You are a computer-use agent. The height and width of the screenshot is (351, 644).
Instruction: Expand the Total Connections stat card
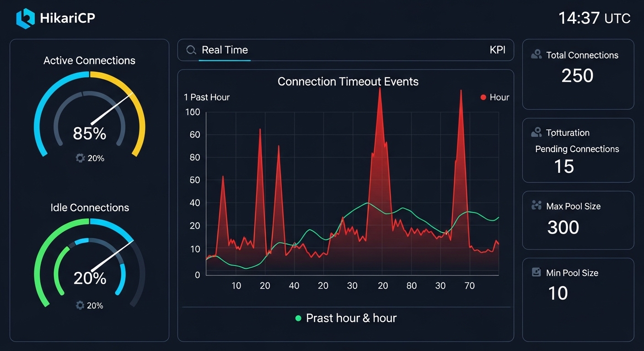(578, 74)
